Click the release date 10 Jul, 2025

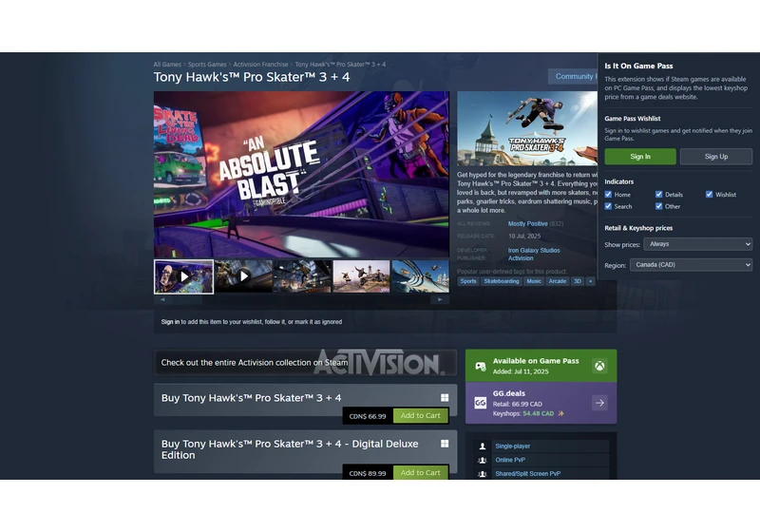click(524, 237)
